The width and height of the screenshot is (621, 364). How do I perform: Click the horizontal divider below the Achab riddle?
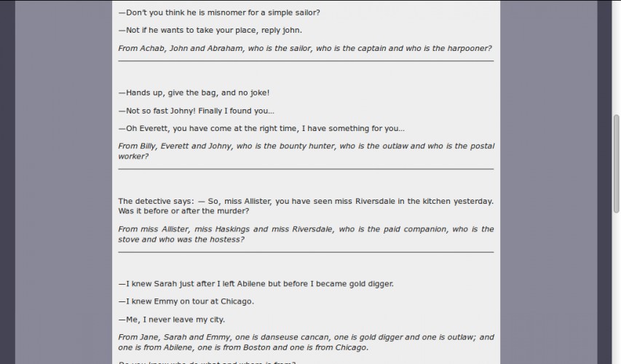(x=306, y=61)
